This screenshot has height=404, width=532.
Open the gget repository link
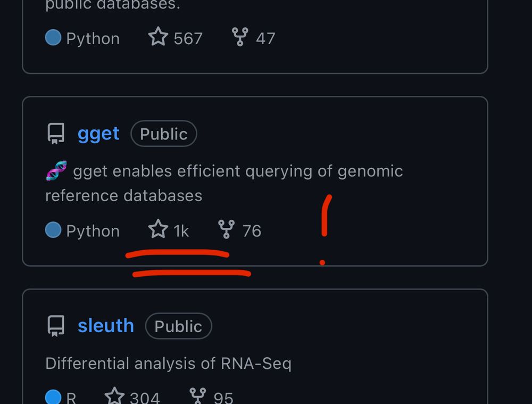[98, 134]
